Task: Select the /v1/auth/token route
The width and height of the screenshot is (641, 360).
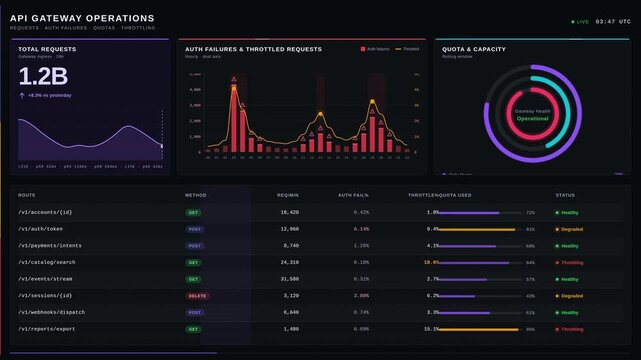Action: click(x=40, y=229)
